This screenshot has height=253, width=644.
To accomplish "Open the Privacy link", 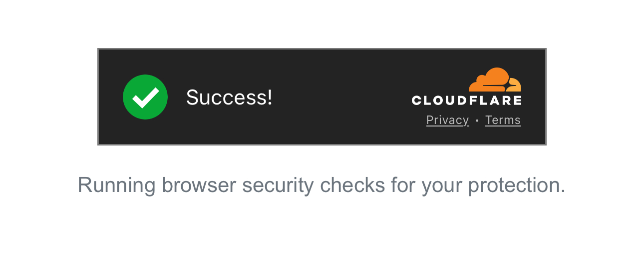I will pyautogui.click(x=447, y=120).
